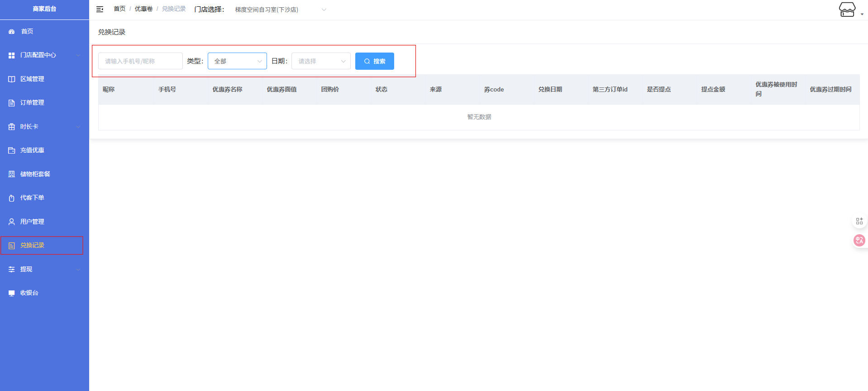Click the 收银台 monitor icon
The width and height of the screenshot is (868, 391).
point(12,293)
